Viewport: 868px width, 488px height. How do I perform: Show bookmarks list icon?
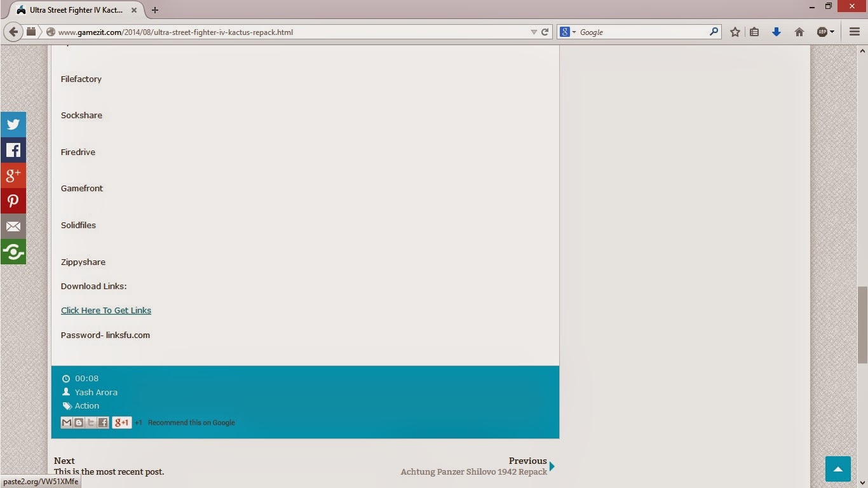[754, 32]
